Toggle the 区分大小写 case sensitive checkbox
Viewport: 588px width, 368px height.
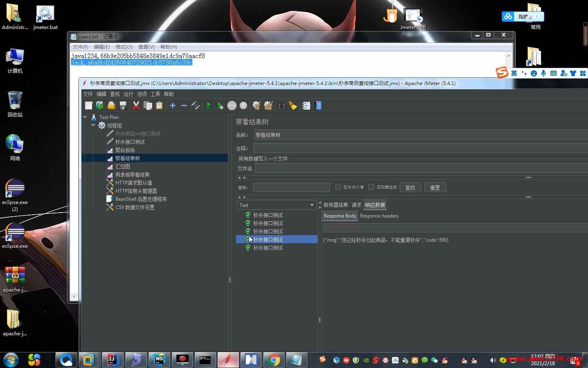[338, 187]
